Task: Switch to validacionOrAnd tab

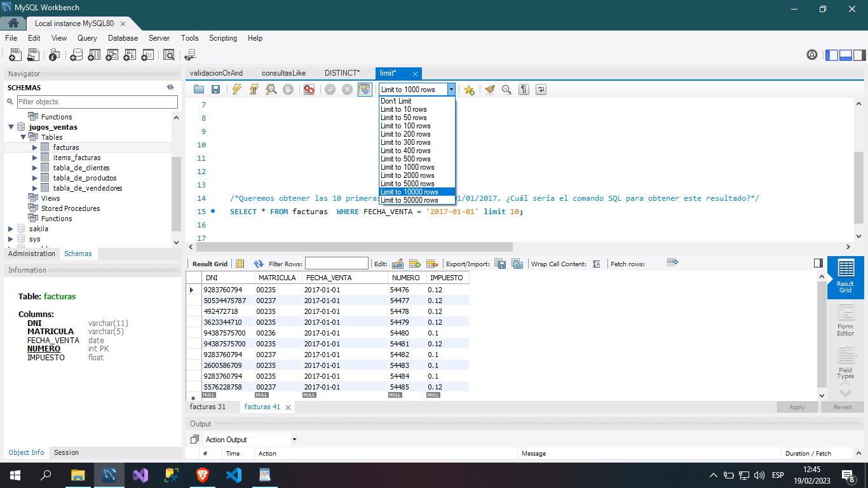Action: coord(216,73)
